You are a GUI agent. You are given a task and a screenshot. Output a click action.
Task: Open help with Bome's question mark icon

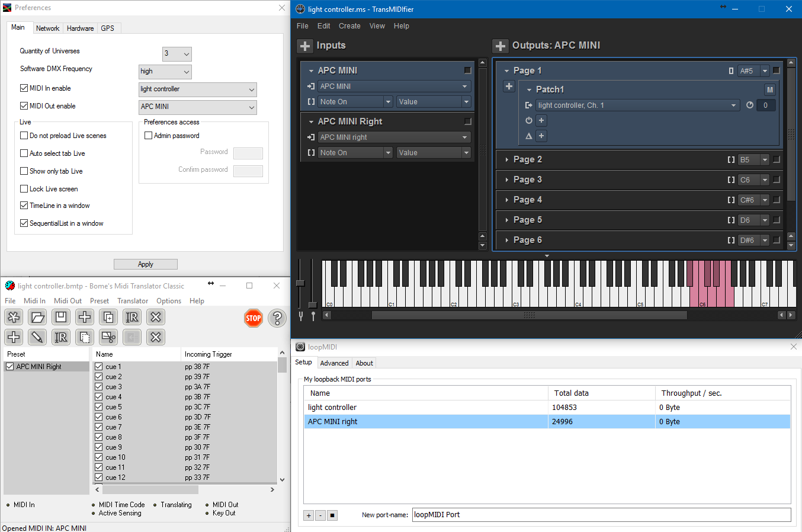[277, 318]
